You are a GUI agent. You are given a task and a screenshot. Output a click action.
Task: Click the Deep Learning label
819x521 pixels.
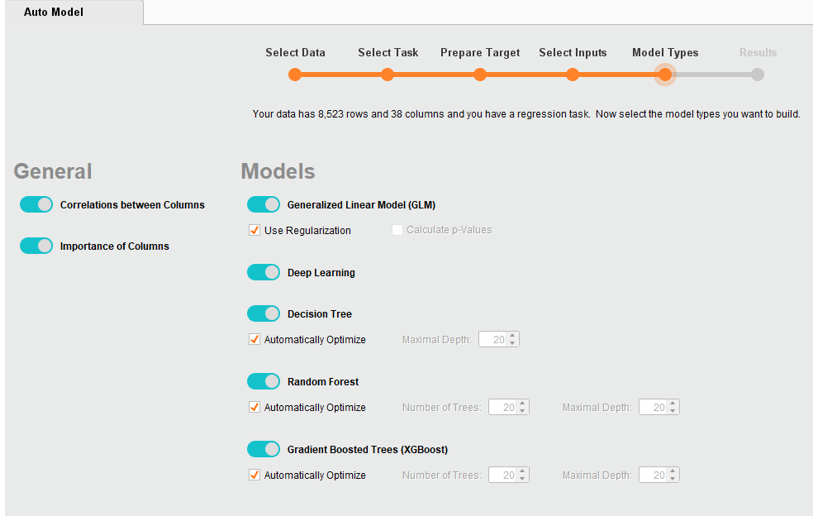pos(321,273)
